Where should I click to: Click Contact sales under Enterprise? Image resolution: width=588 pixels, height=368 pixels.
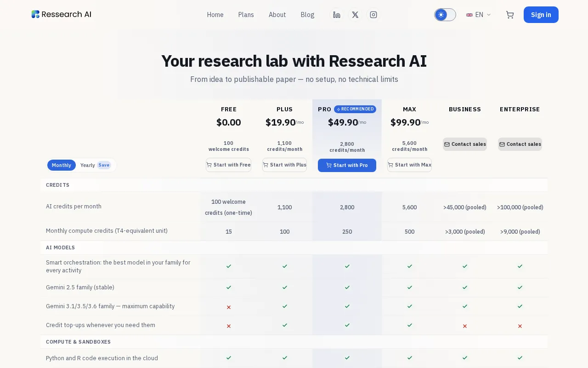520,144
